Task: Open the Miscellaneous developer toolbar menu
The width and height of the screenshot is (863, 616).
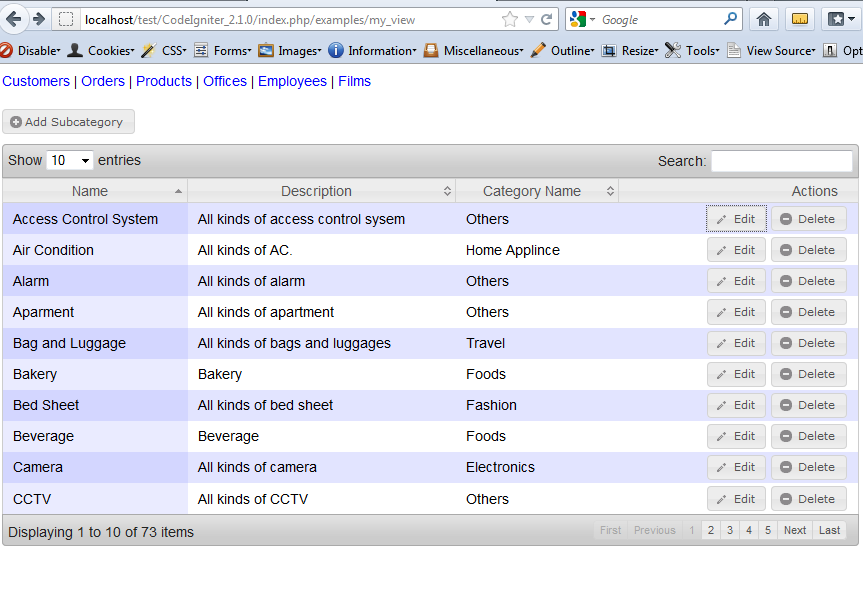Action: pos(473,51)
